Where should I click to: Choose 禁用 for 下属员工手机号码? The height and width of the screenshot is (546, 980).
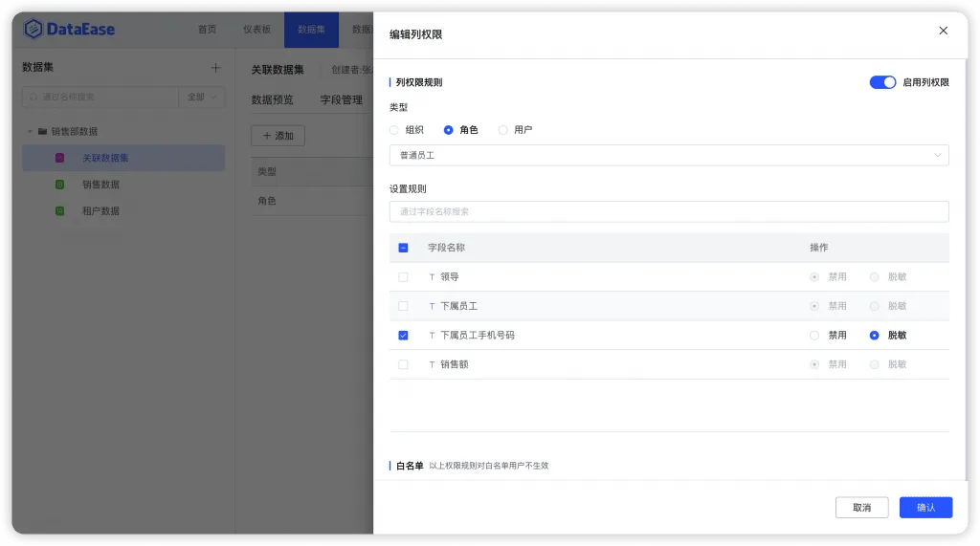(814, 336)
